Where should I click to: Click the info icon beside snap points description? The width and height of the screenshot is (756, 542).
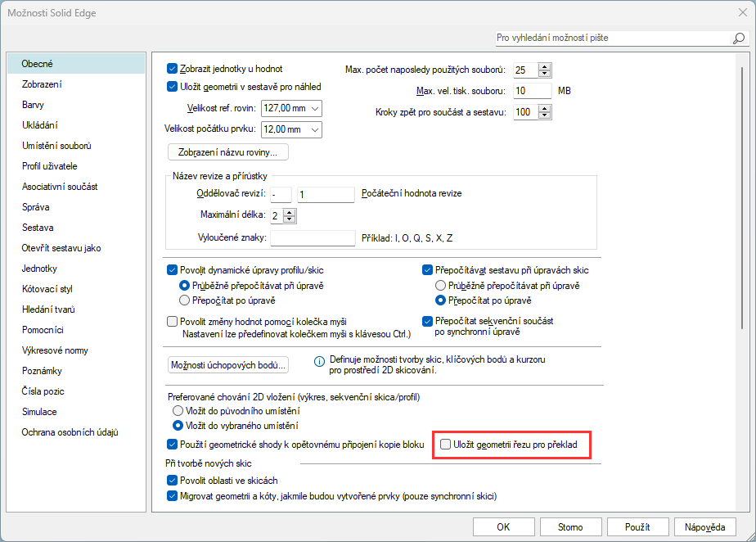[320, 360]
